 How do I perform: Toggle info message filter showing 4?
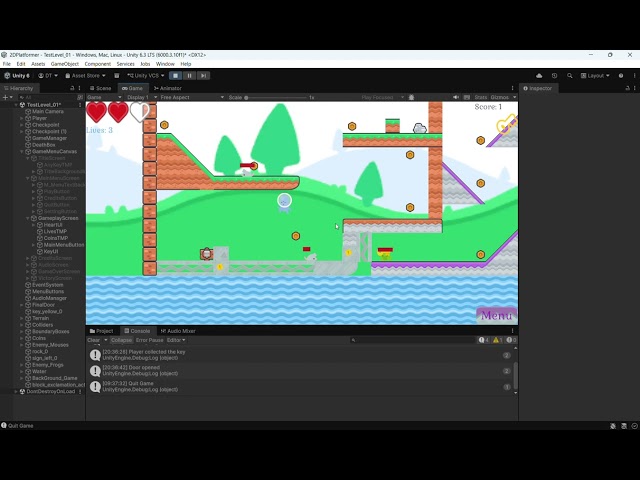(x=484, y=340)
